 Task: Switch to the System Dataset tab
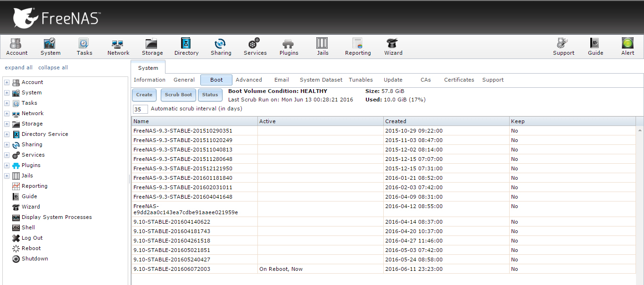(x=321, y=80)
